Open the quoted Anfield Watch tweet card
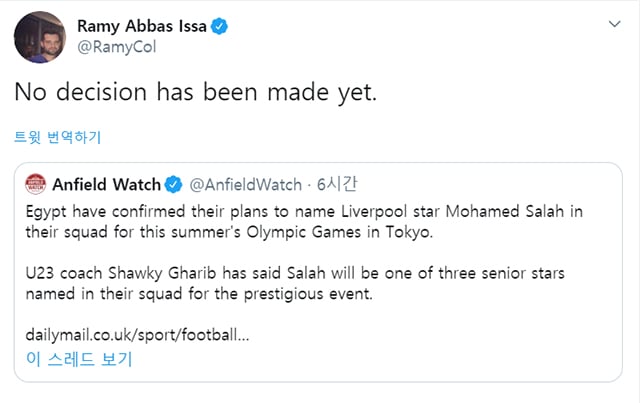The image size is (640, 403). (318, 272)
